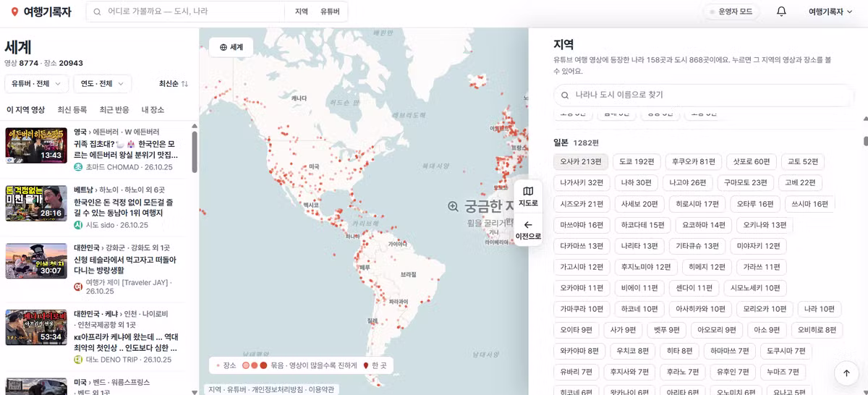Screen dimensions: 868x395
Task: Switch search mode to 유튜버
Action: coord(330,12)
